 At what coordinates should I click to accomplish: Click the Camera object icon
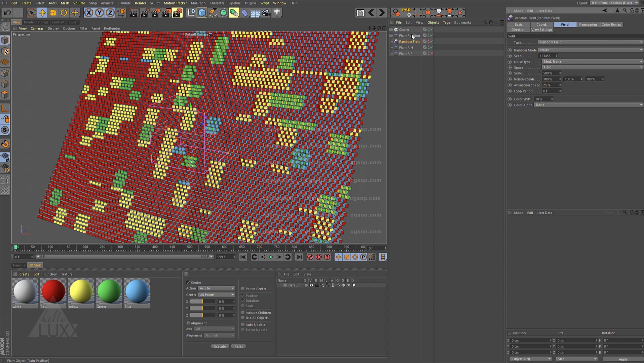[x=266, y=13]
